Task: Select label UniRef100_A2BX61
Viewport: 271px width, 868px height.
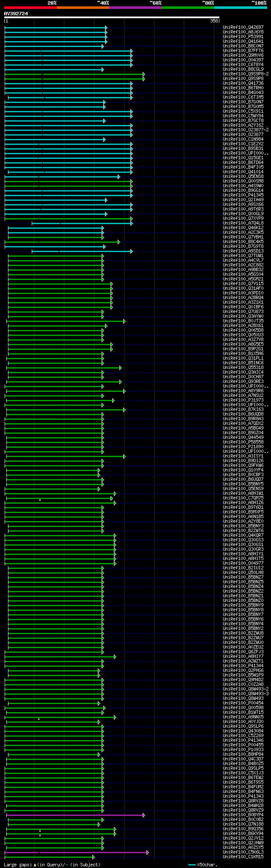Action: tap(243, 326)
